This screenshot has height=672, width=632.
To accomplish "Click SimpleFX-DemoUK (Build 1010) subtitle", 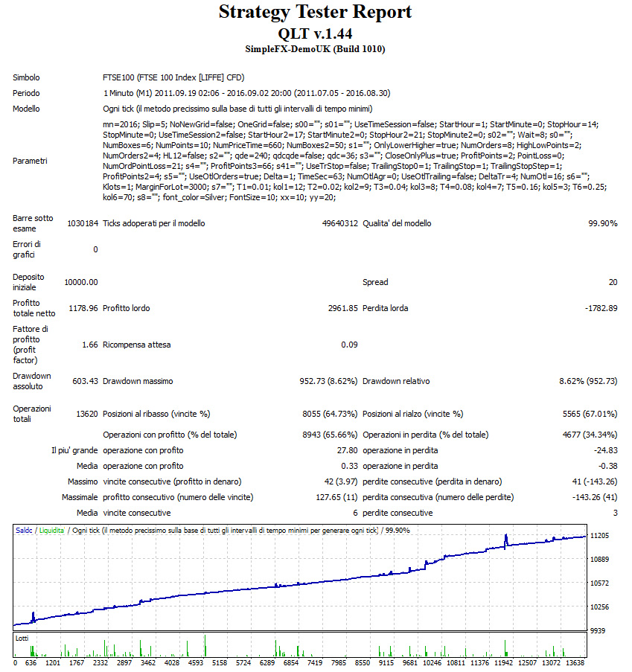I will pyautogui.click(x=315, y=49).
